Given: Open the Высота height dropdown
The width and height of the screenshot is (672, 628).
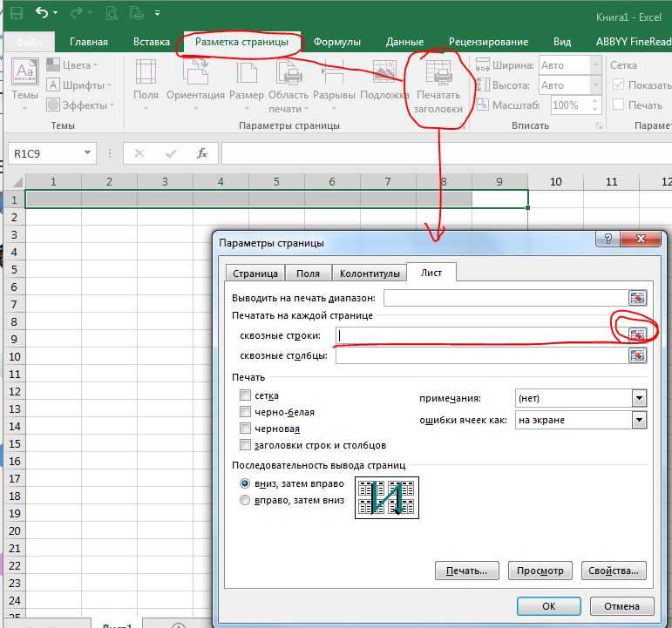Looking at the screenshot, I should 595,85.
